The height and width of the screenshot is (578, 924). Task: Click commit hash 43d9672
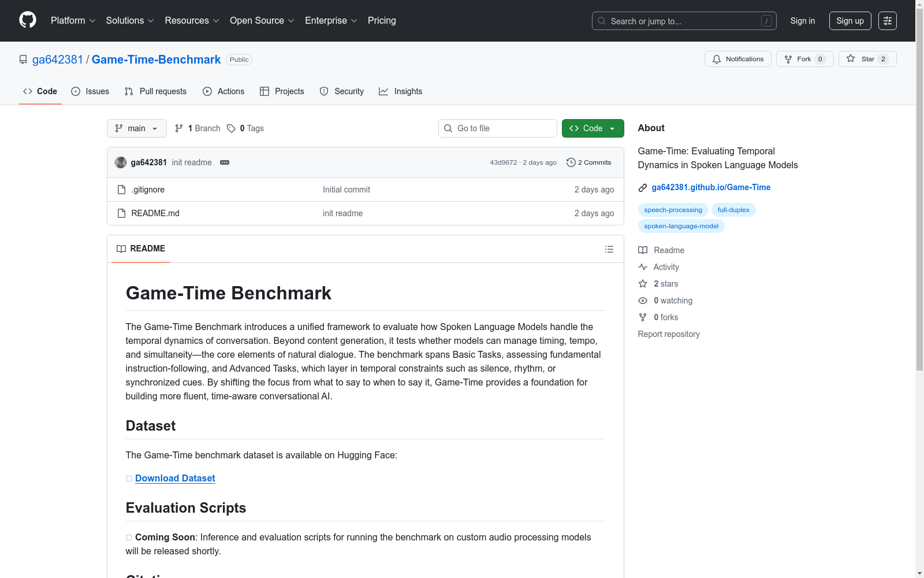coord(504,162)
